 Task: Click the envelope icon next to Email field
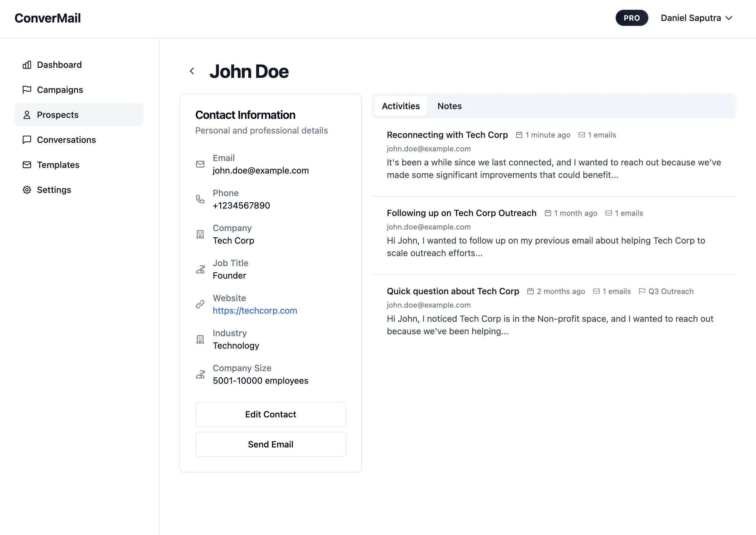200,164
